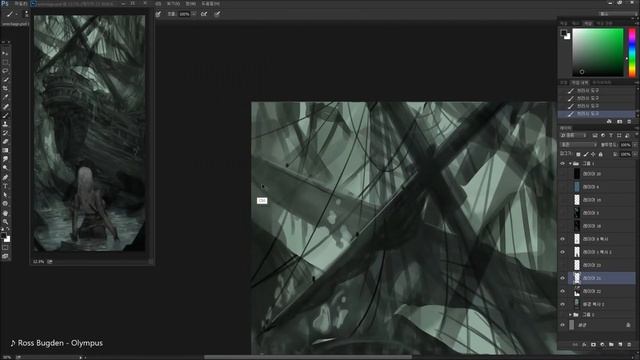Viewport: 640px width, 360px height.
Task: Click the ship reference image window
Action: coord(89,133)
